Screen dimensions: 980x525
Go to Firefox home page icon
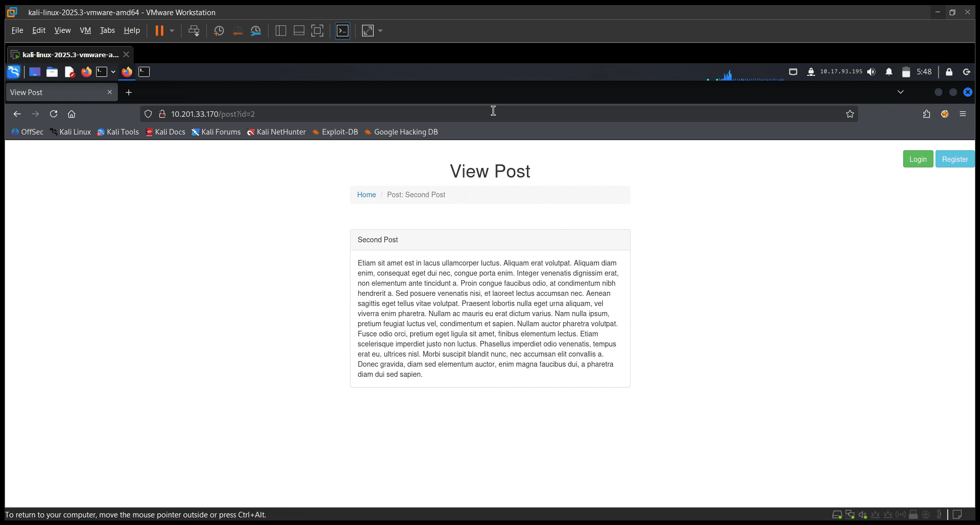tap(71, 114)
